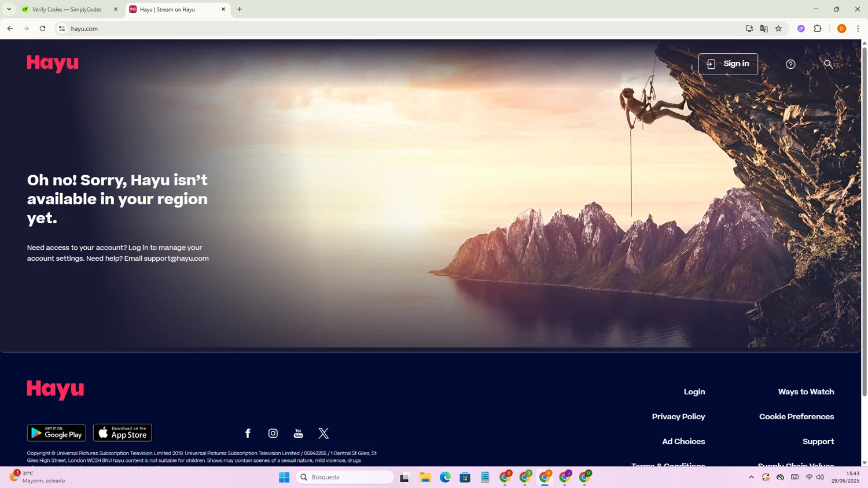Open the Google Play badge
The height and width of the screenshot is (488, 868).
coord(56,432)
